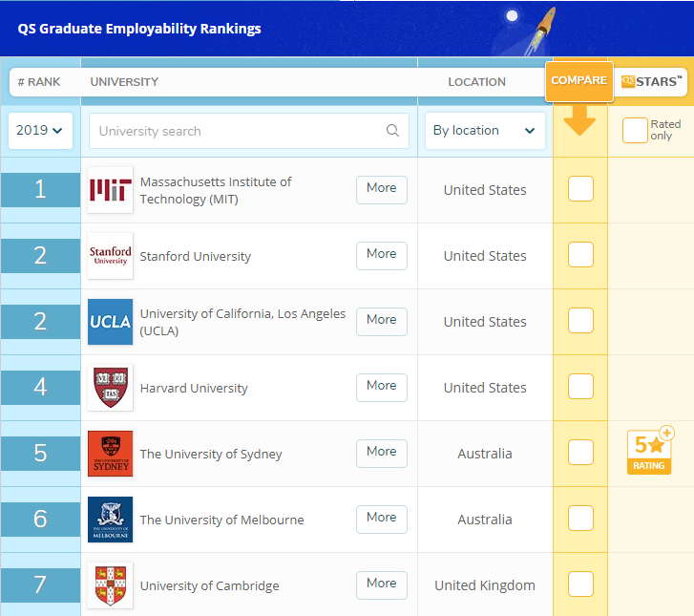Click the MIT logo icon
This screenshot has width=694, height=616.
[110, 190]
